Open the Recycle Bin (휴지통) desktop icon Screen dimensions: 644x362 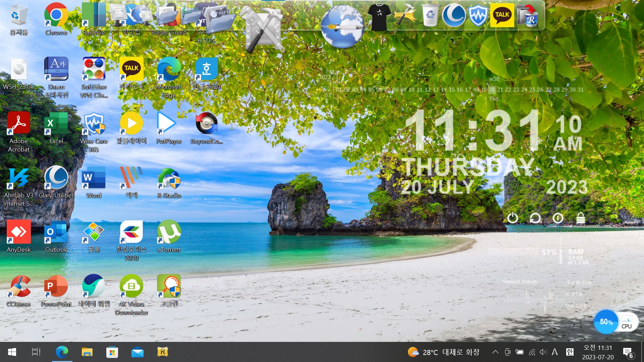click(19, 19)
